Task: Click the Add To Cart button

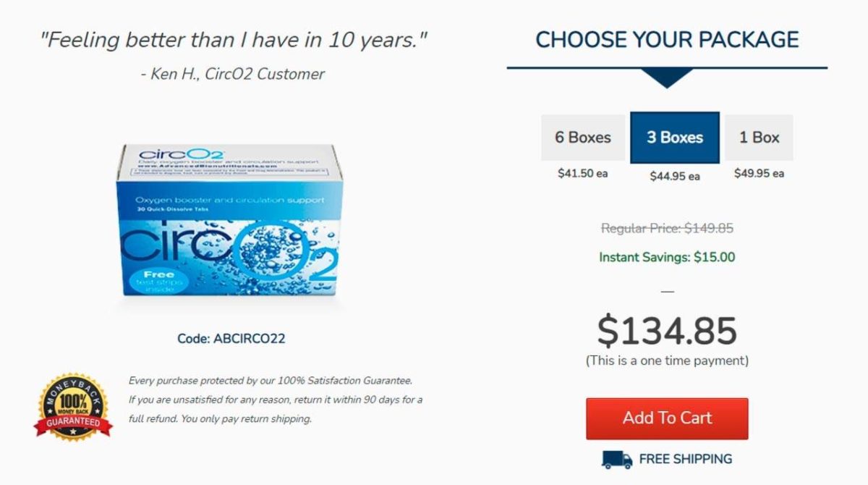Action: [666, 418]
